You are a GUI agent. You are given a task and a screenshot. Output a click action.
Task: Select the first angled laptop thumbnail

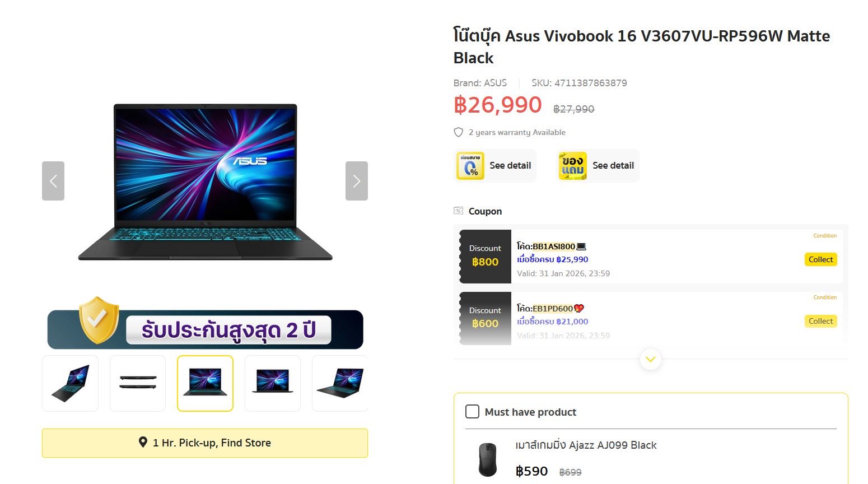(x=70, y=383)
